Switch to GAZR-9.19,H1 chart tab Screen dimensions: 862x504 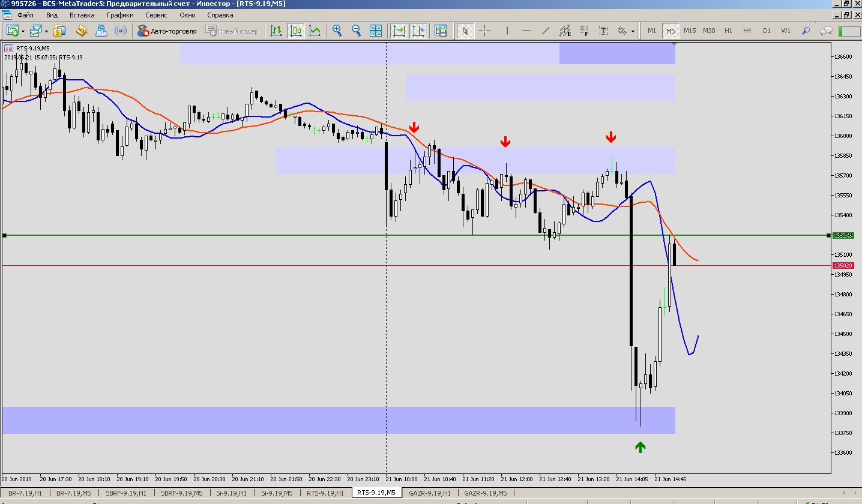[430, 493]
